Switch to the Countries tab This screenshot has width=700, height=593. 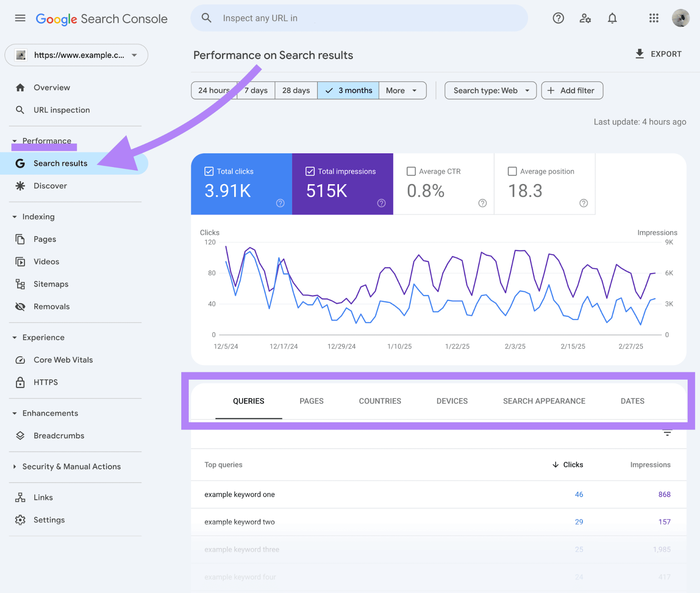pyautogui.click(x=380, y=401)
